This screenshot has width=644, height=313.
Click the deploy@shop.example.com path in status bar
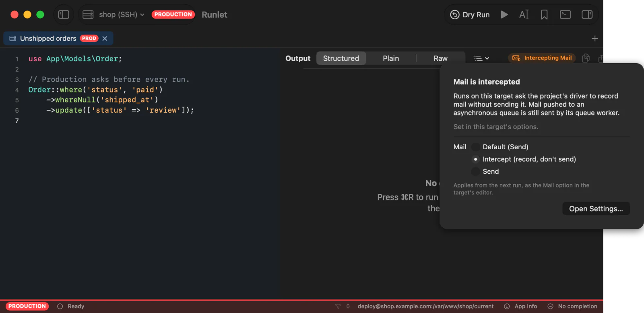425,306
